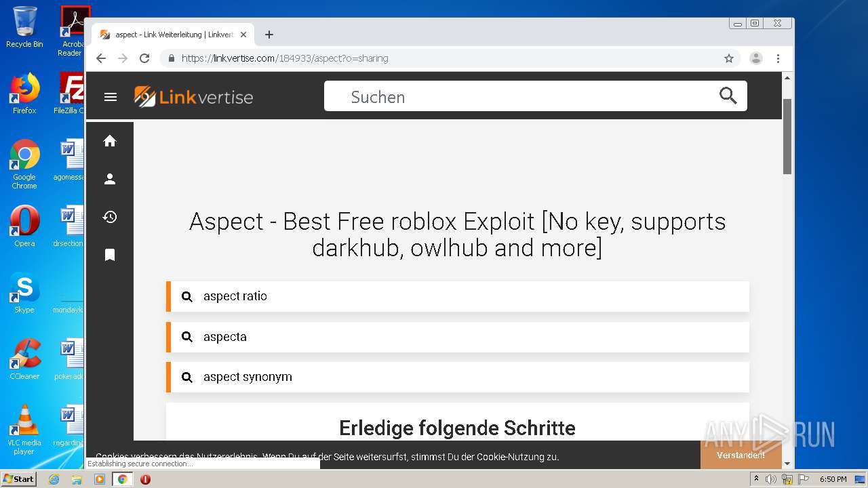Close the aspect Linkvertise tab
Screen dimensions: 868x488
point(243,35)
